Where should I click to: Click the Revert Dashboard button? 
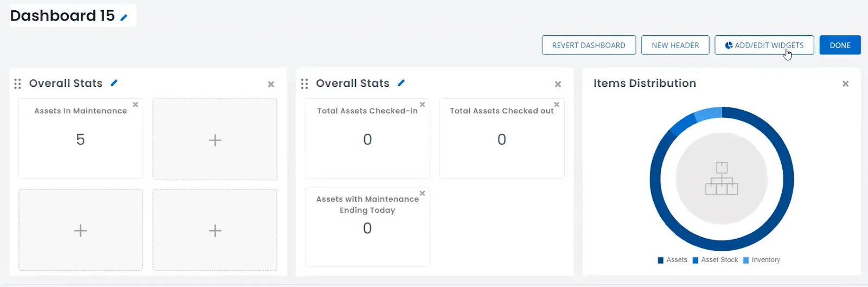589,45
